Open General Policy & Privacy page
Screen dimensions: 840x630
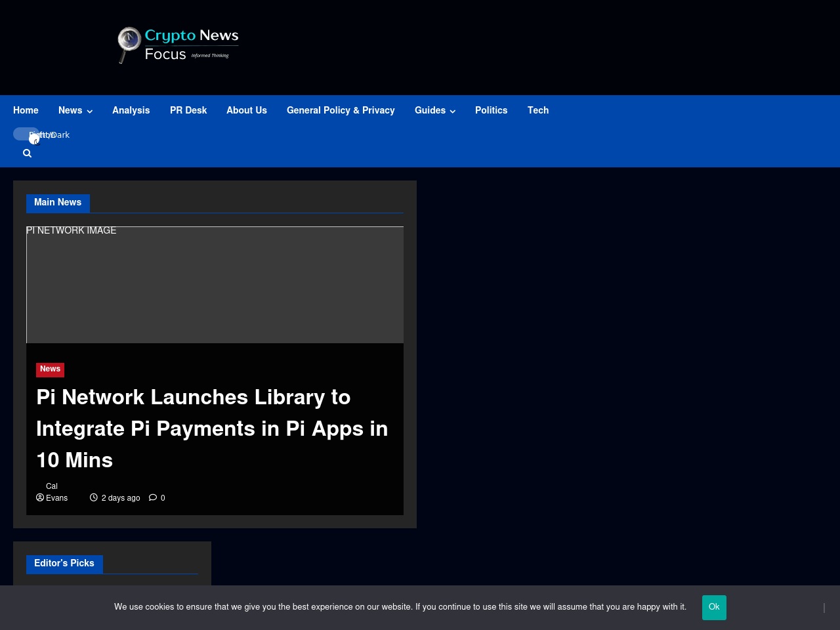(341, 110)
